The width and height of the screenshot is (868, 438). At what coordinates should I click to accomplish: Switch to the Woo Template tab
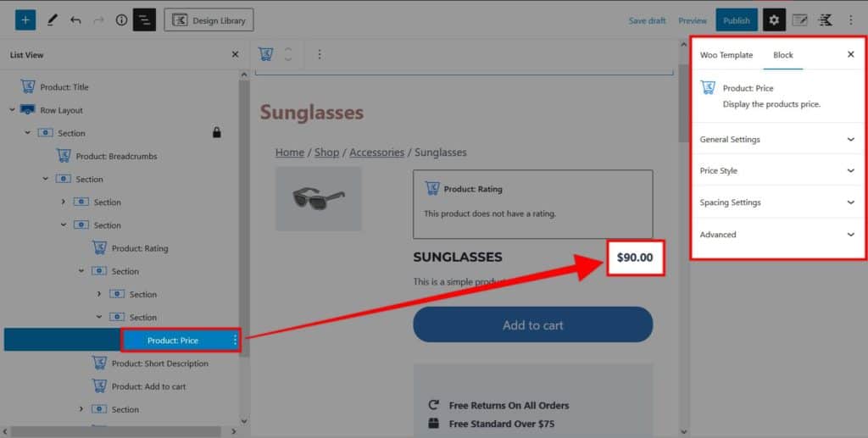[x=726, y=55]
